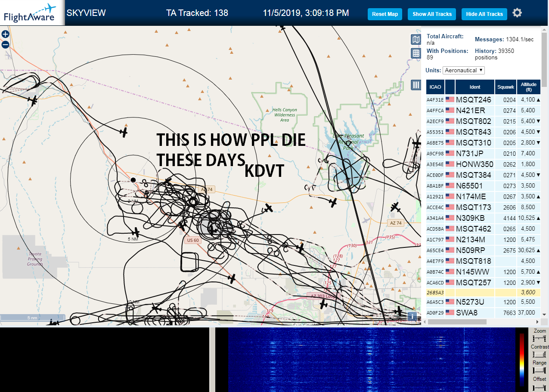Sort table by the Squawk column header
The width and height of the screenshot is (549, 392).
(506, 87)
